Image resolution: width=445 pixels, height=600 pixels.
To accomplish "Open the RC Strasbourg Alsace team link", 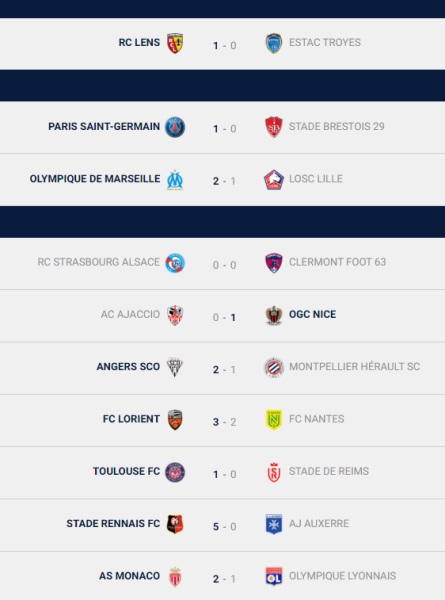I will click(98, 262).
